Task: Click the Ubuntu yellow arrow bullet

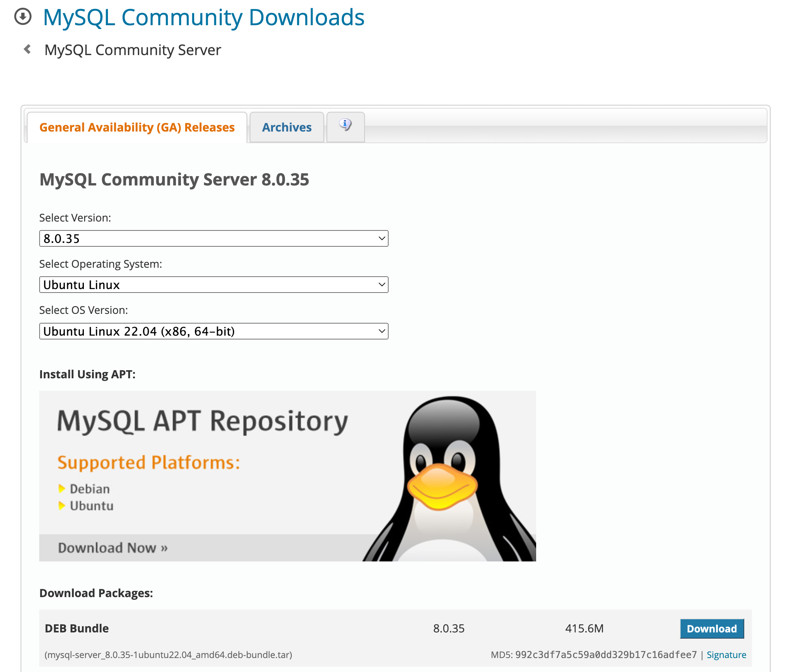Action: click(61, 506)
